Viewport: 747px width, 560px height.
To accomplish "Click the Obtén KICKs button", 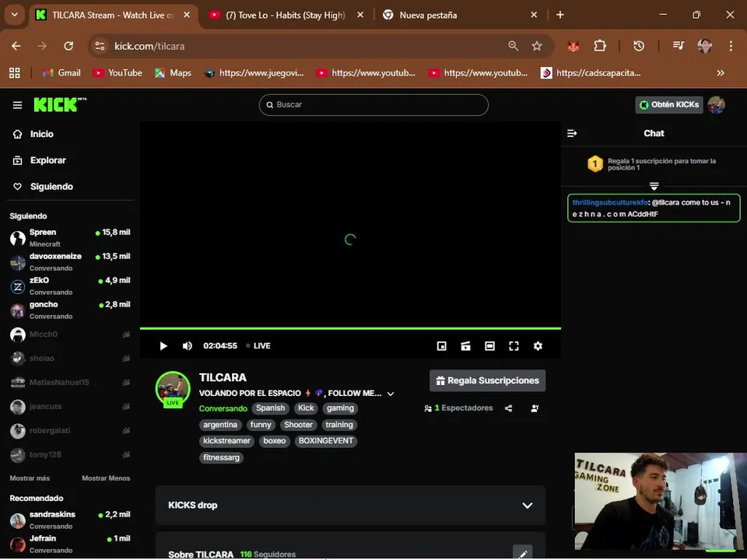I will tap(669, 105).
